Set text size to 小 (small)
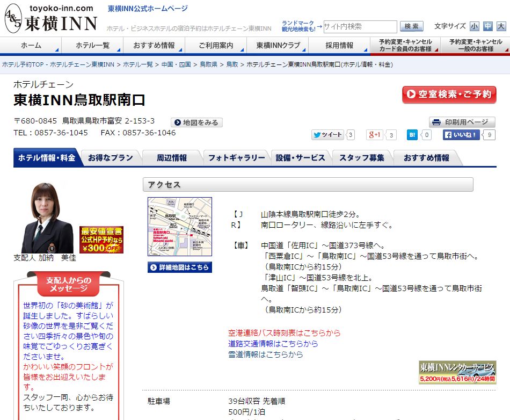Image resolution: width=510 pixels, height=420 pixels. click(474, 26)
